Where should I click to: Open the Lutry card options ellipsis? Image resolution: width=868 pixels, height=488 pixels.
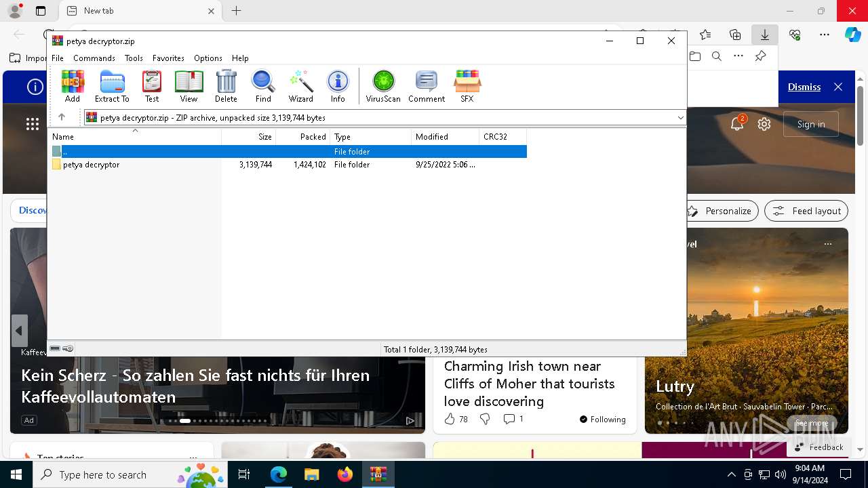click(x=828, y=244)
